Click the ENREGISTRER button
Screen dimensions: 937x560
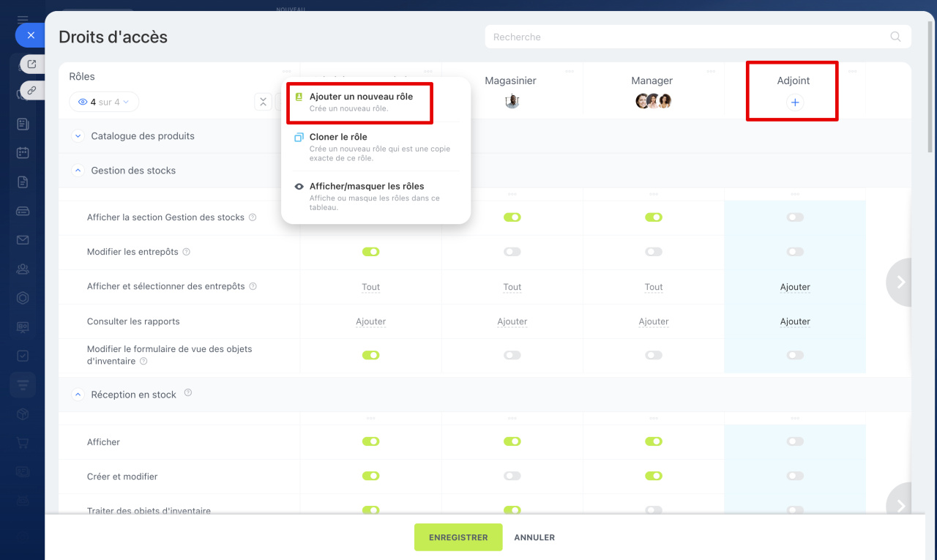point(458,537)
